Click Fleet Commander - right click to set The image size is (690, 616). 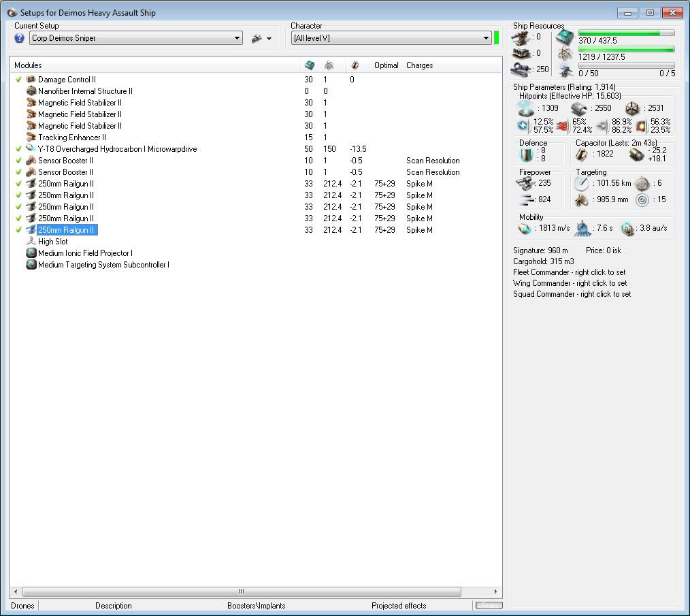(569, 272)
